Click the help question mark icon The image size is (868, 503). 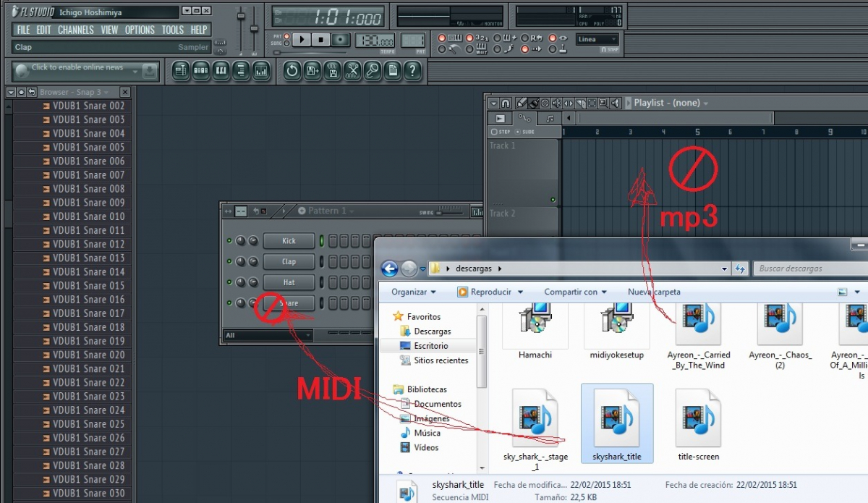point(412,71)
